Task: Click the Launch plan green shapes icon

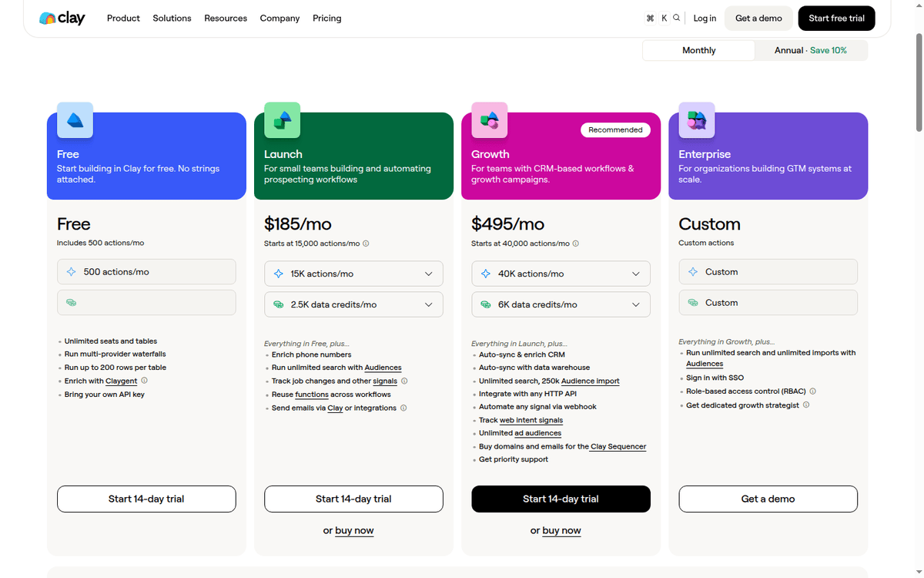Action: click(282, 120)
